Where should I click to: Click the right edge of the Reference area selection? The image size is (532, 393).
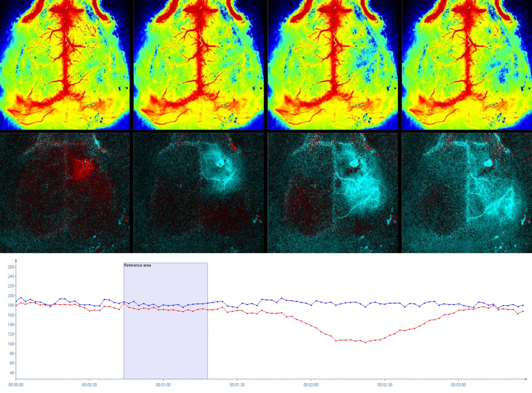207,319
